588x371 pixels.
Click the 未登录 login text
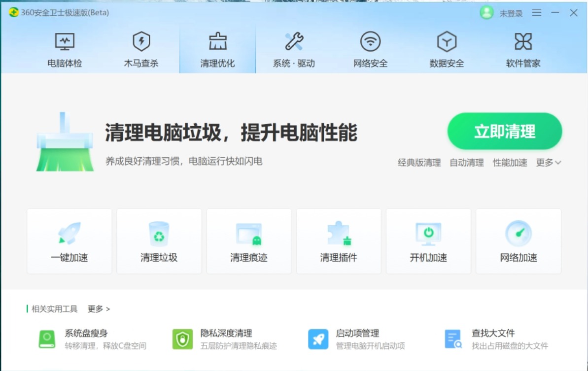pyautogui.click(x=511, y=13)
